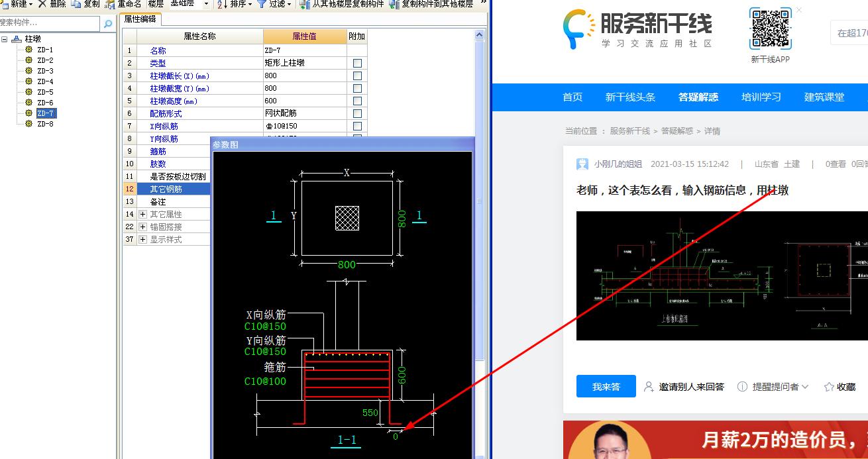
Task: Click the ZD-7 gear icon in tree
Action: click(x=29, y=113)
